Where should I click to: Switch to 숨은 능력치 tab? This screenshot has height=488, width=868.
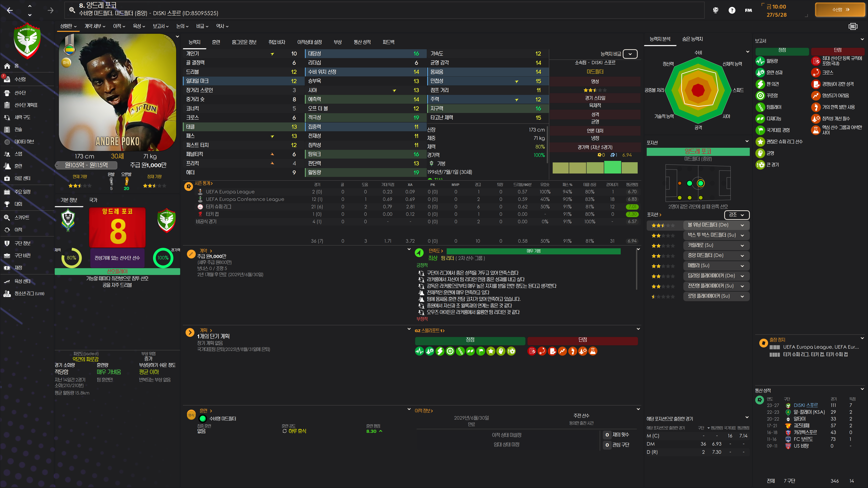click(x=692, y=39)
